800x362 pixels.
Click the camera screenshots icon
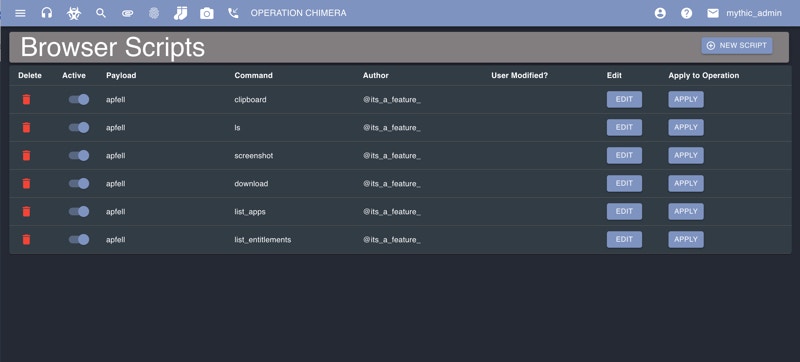tap(207, 13)
